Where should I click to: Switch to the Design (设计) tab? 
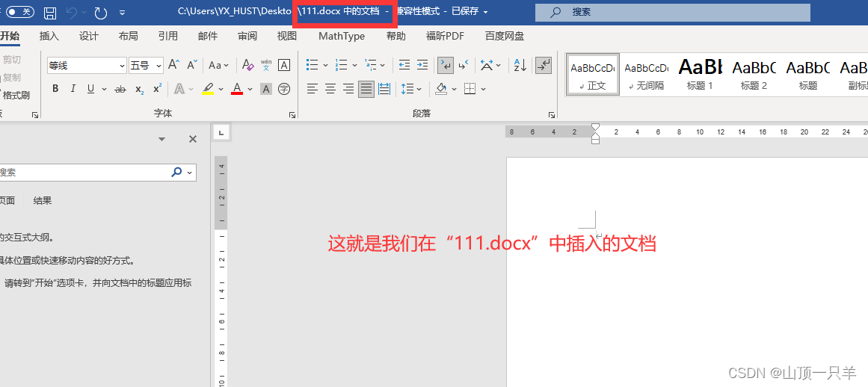(x=88, y=36)
